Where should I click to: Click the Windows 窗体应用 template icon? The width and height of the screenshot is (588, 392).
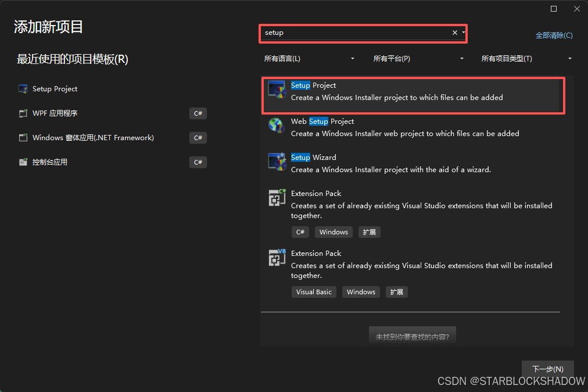click(x=23, y=138)
